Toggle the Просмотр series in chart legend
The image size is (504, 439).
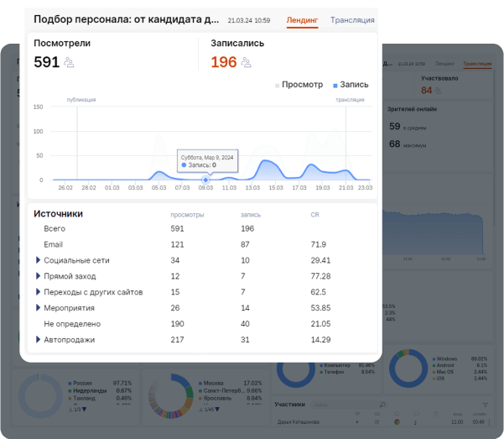(x=298, y=85)
